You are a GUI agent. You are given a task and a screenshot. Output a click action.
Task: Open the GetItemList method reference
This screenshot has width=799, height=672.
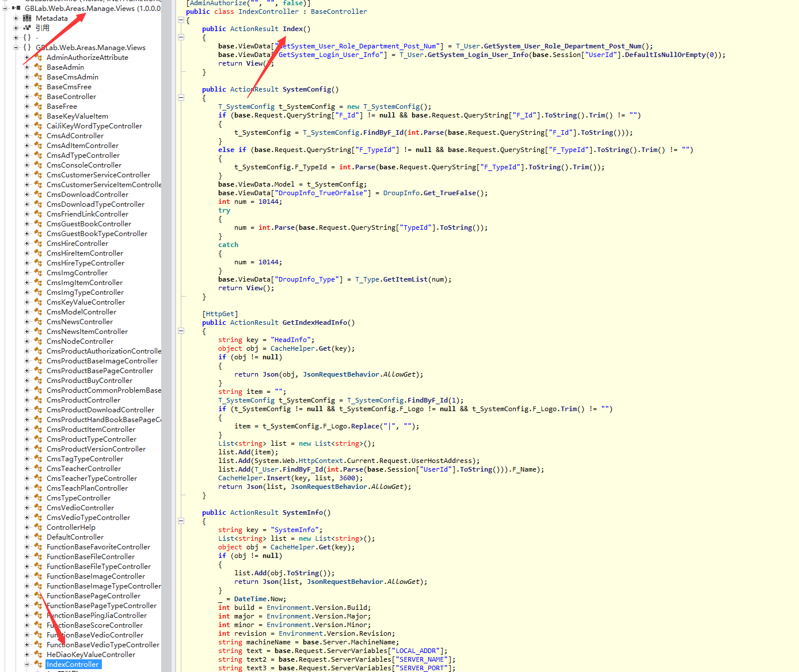[405, 279]
